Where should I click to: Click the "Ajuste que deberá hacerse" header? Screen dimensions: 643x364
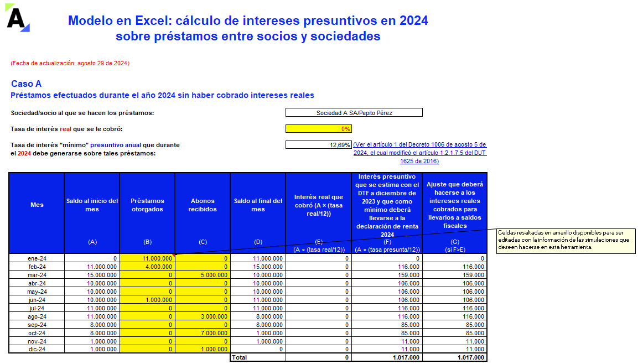pos(455,213)
